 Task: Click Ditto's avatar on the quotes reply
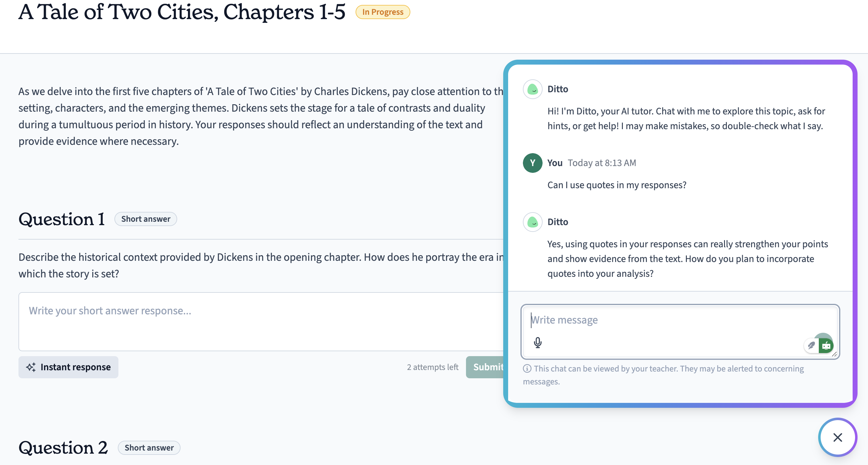532,222
